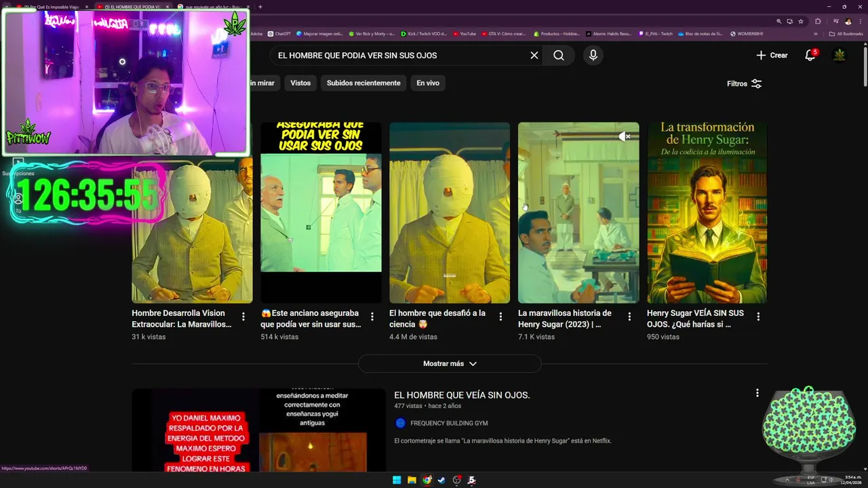Screen dimensions: 868x488
Task: Open GTA V: Cómo crear bookmark
Action: pos(503,33)
